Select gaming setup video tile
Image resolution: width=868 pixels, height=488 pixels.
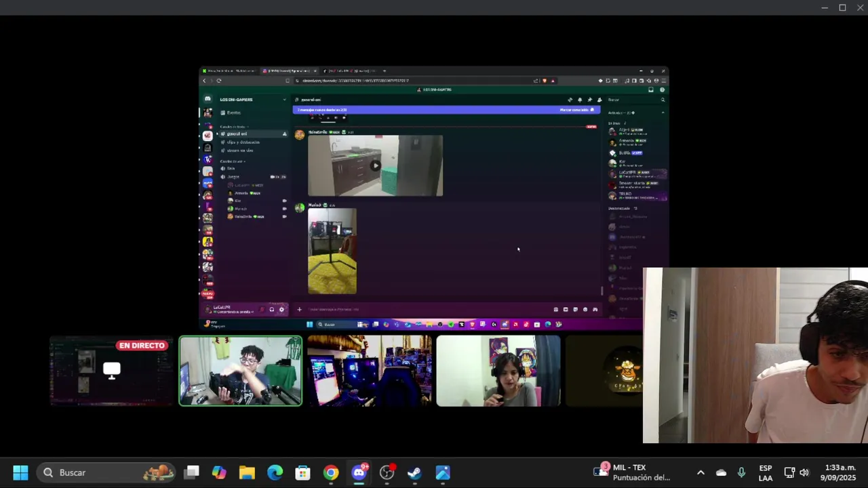click(370, 371)
